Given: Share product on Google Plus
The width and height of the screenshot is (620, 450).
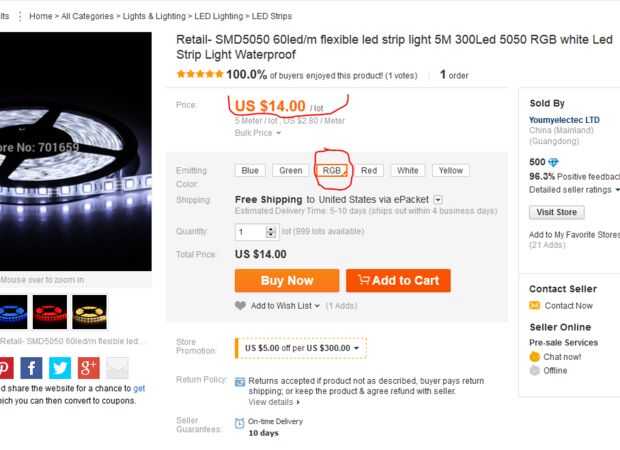Looking at the screenshot, I should pos(88,367).
